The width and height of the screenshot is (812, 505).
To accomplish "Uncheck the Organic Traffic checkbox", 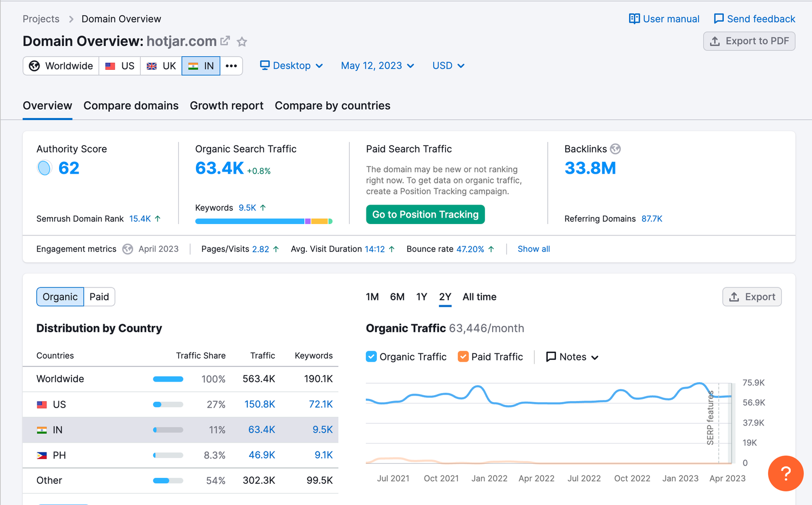I will point(371,357).
